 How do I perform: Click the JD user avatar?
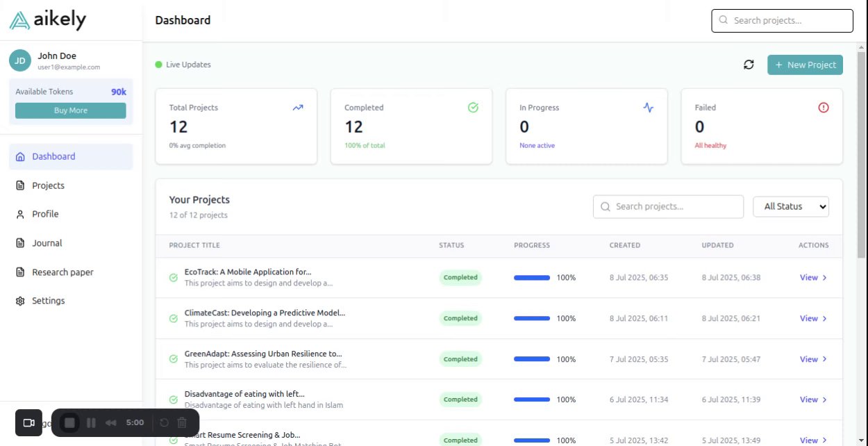pyautogui.click(x=20, y=60)
